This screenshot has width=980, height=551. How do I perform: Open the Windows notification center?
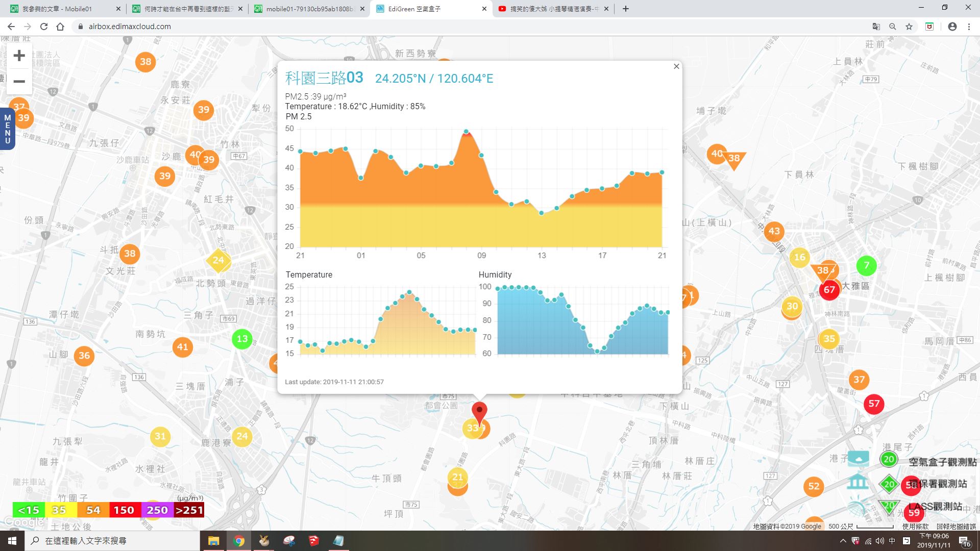click(x=964, y=541)
